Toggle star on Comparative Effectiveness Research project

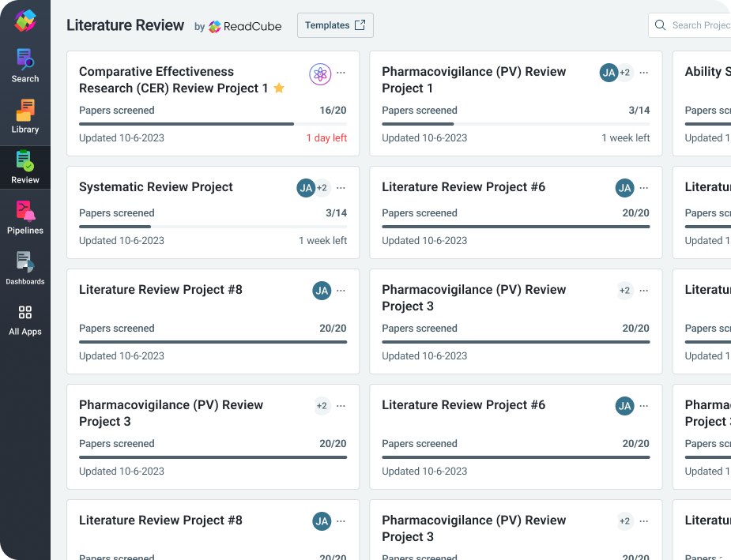pyautogui.click(x=279, y=88)
